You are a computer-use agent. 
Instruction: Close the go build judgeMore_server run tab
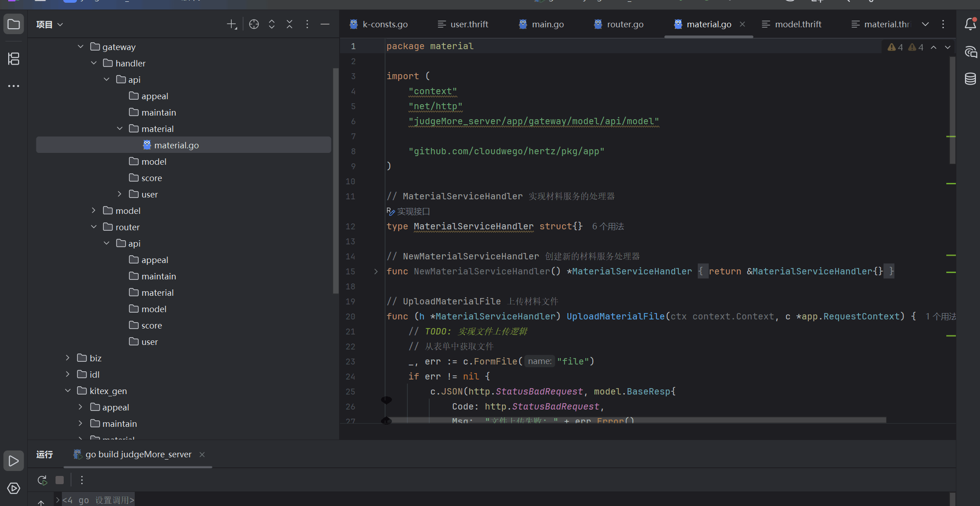click(x=202, y=455)
